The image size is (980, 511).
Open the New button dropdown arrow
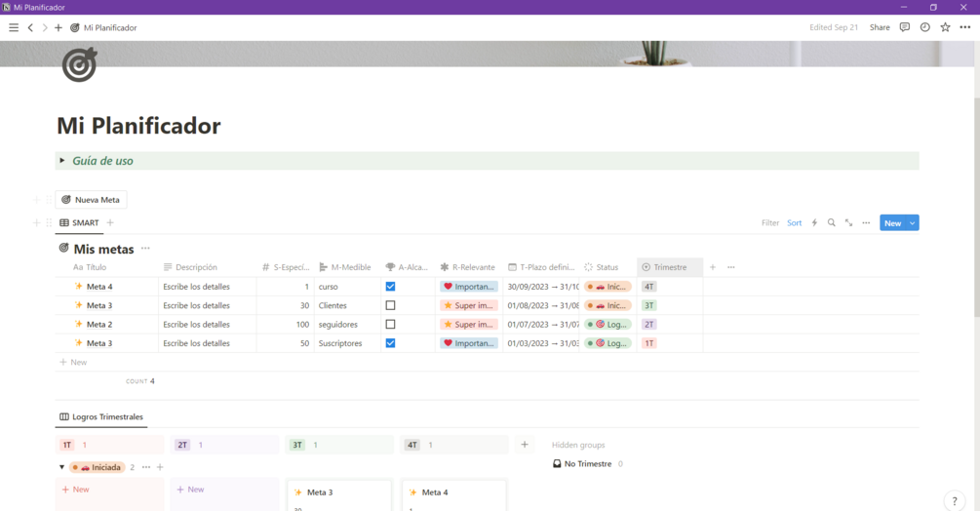click(913, 223)
